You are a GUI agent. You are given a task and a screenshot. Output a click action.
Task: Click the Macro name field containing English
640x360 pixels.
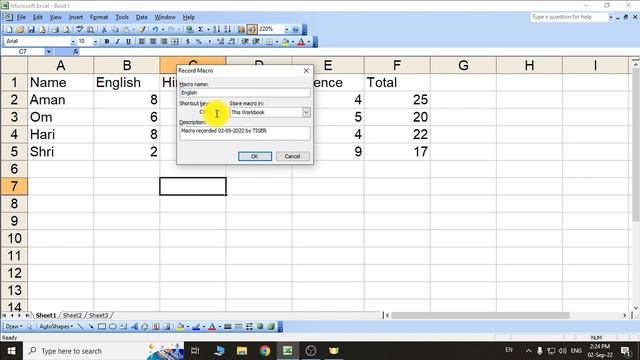pyautogui.click(x=245, y=93)
